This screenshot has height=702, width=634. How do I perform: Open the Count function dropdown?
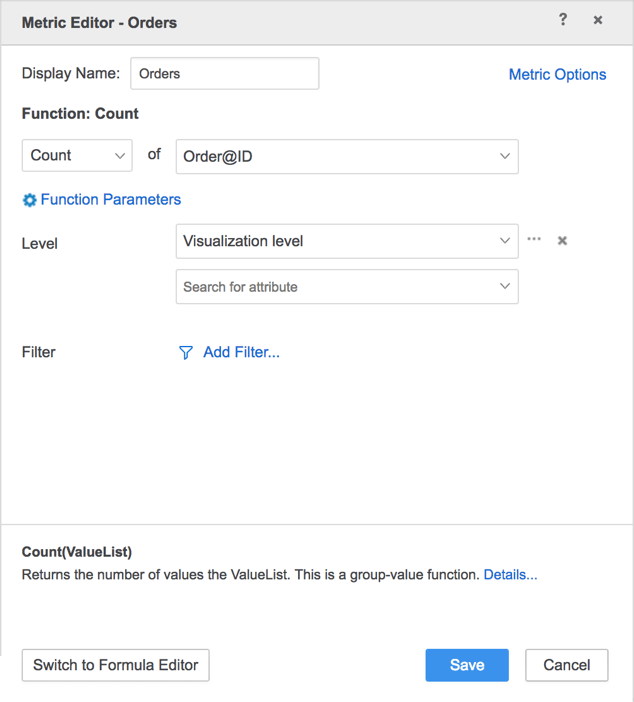pos(77,155)
